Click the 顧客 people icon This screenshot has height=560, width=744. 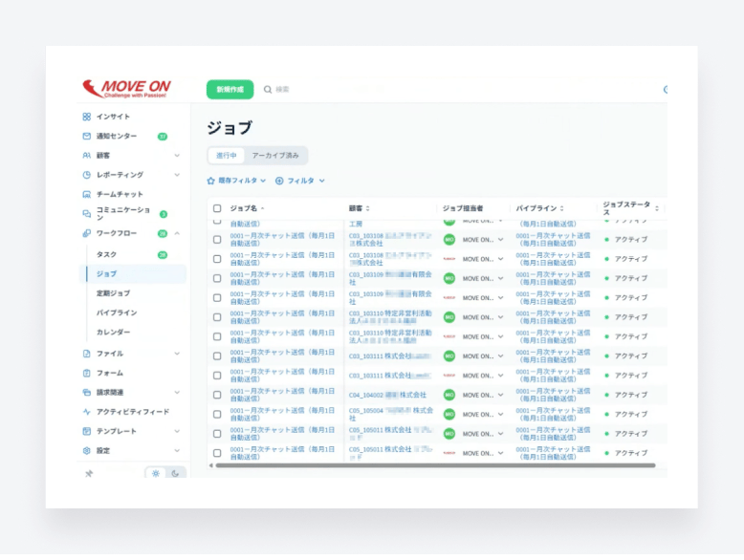[x=86, y=156]
